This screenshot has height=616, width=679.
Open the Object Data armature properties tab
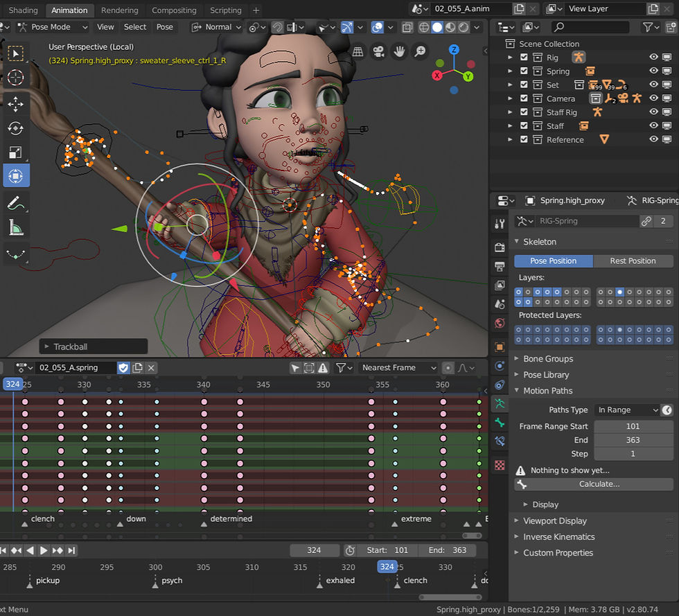coord(500,404)
